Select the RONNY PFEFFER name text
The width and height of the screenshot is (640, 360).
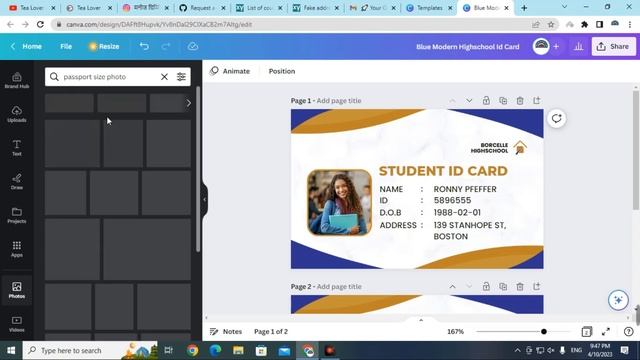pos(465,189)
